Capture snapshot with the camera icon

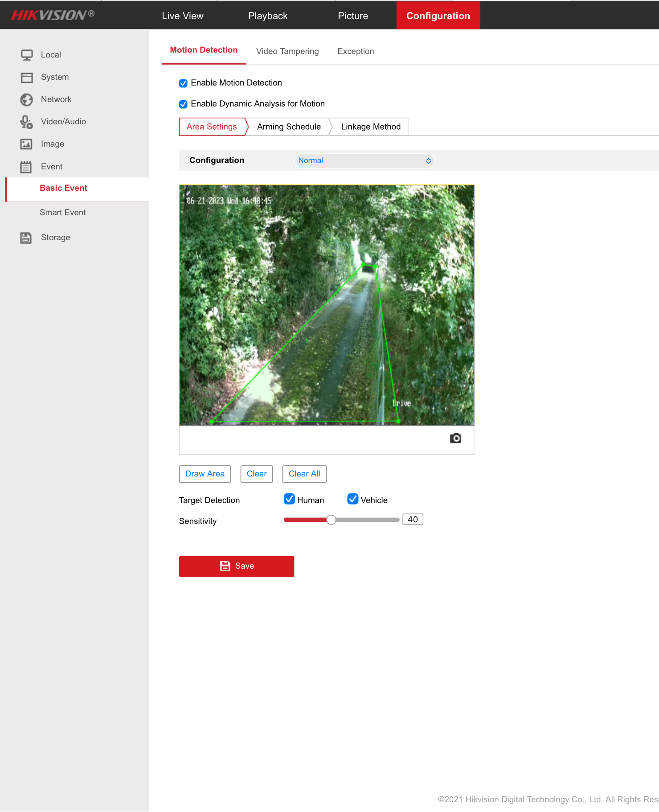pos(455,439)
